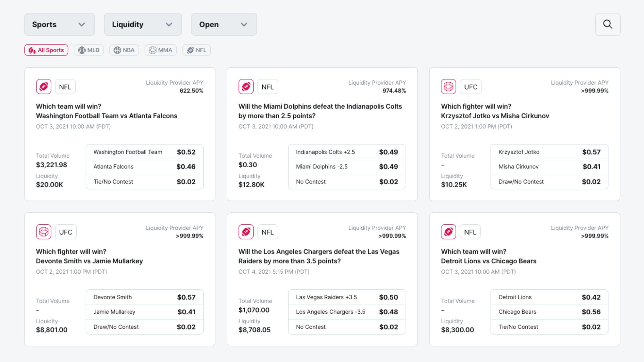Viewport: 644px width, 362px height.
Task: Select Misha Cirkunov outcome
Action: tap(550, 167)
